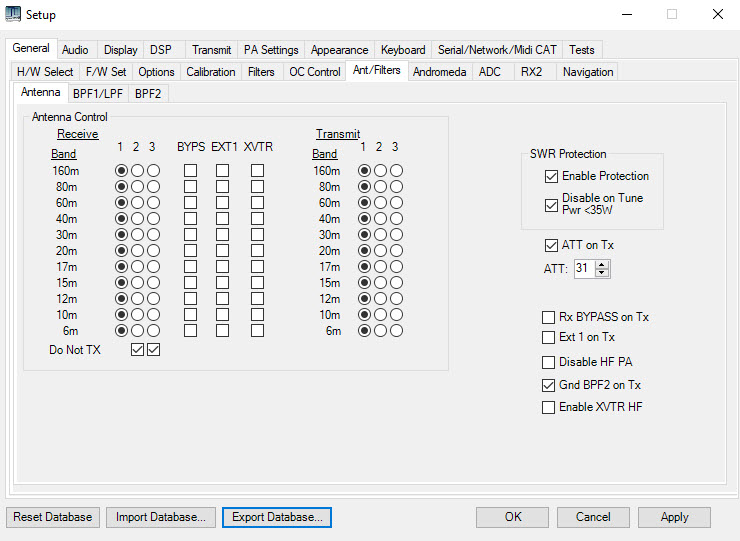Check BYPS box for 40m band
The height and width of the screenshot is (541, 740).
pyautogui.click(x=190, y=219)
